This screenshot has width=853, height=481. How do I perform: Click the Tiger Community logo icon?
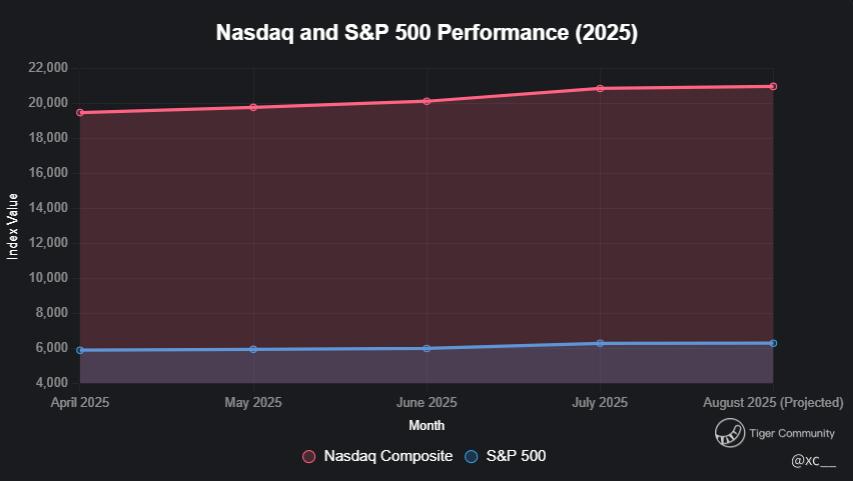[x=730, y=433]
